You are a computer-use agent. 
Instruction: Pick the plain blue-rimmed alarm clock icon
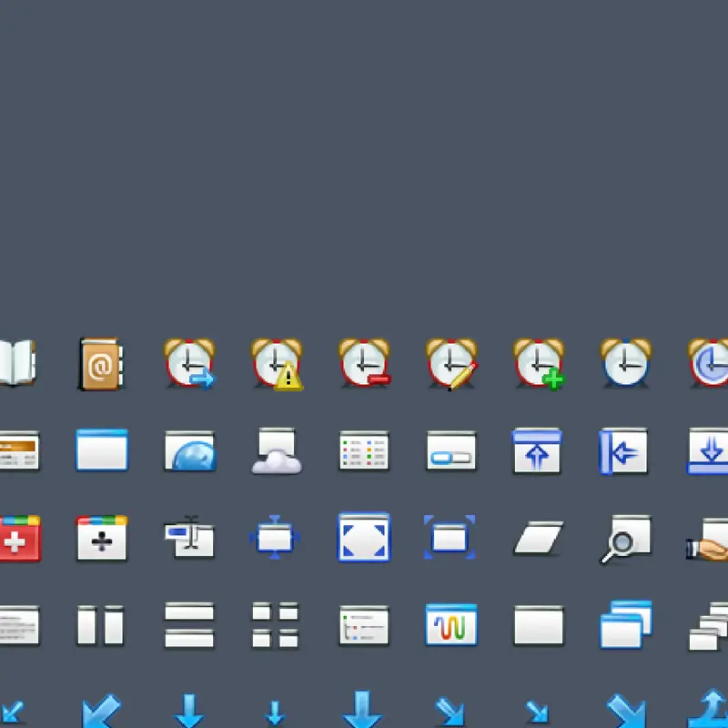[625, 362]
